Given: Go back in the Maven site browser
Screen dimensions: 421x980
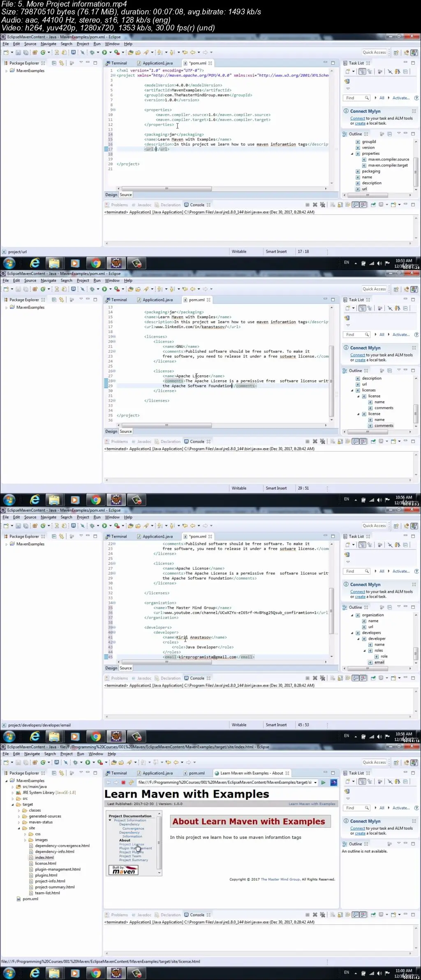Looking at the screenshot, I should [109, 782].
